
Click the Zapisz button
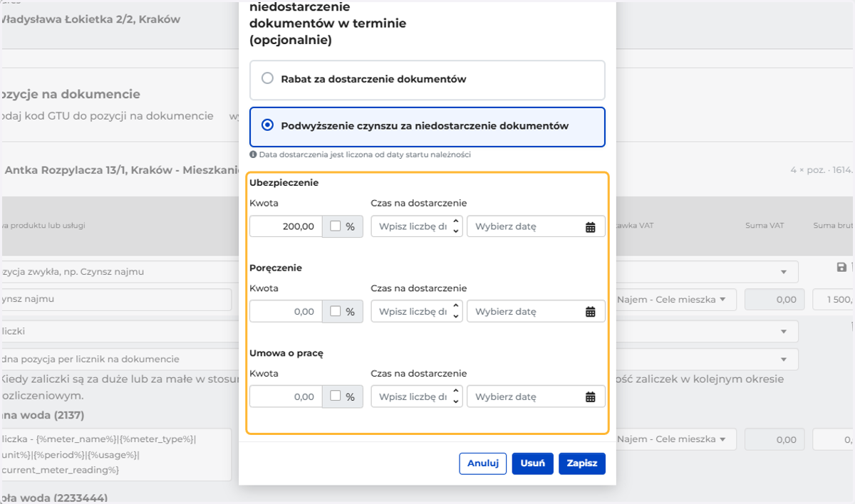[582, 463]
